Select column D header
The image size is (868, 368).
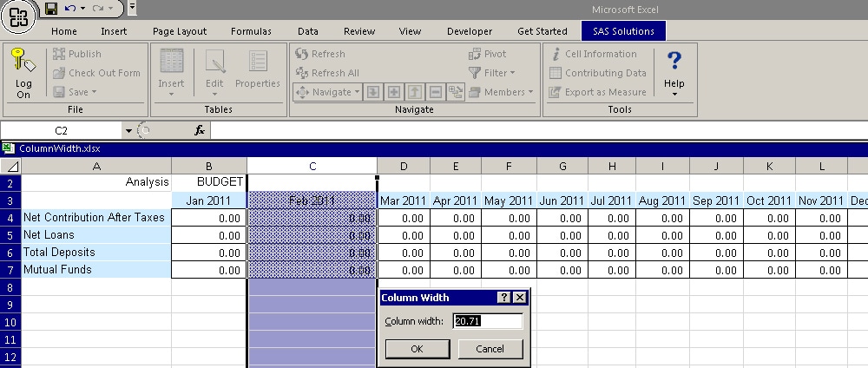pos(404,166)
